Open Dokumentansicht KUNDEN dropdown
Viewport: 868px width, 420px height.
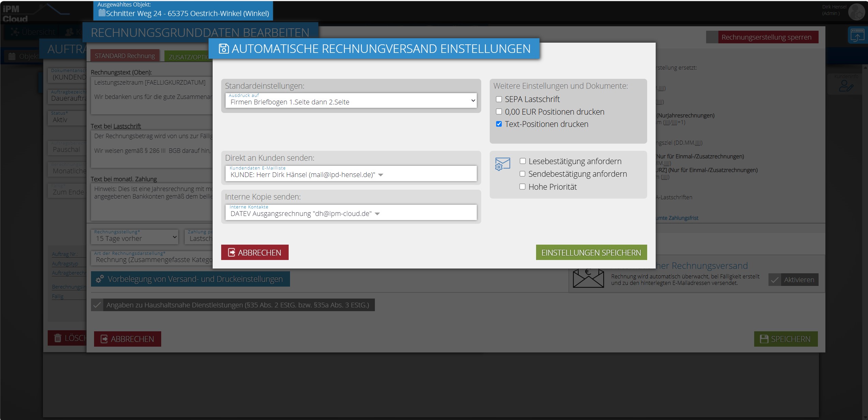(x=67, y=75)
